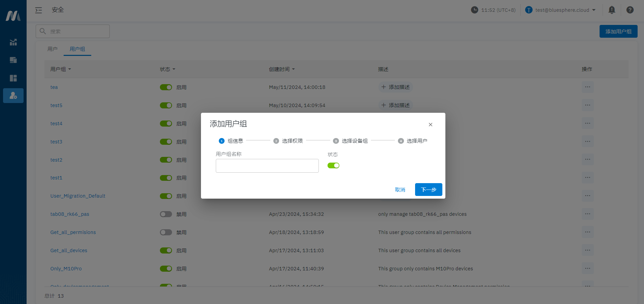This screenshot has height=304, width=644.
Task: Select the security user sidebar icon
Action: (x=13, y=96)
